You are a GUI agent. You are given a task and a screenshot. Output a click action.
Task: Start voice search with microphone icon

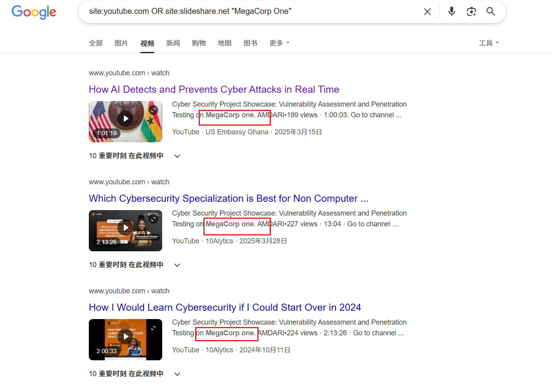(x=451, y=11)
